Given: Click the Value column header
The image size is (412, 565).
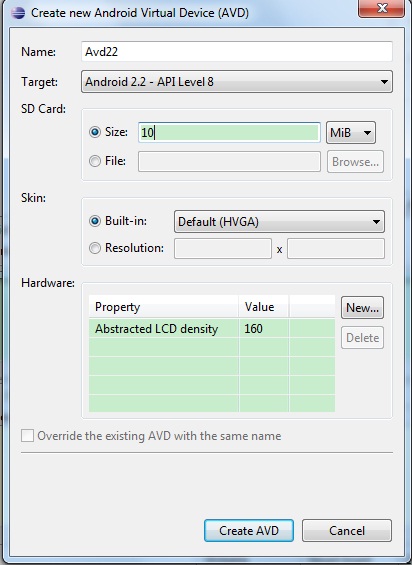Looking at the screenshot, I should [263, 307].
